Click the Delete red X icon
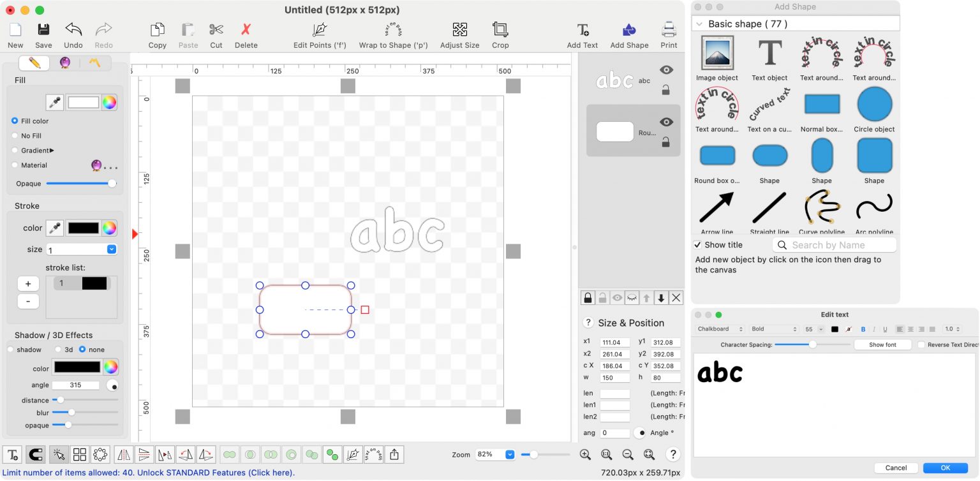The width and height of the screenshot is (980, 481). point(246,30)
